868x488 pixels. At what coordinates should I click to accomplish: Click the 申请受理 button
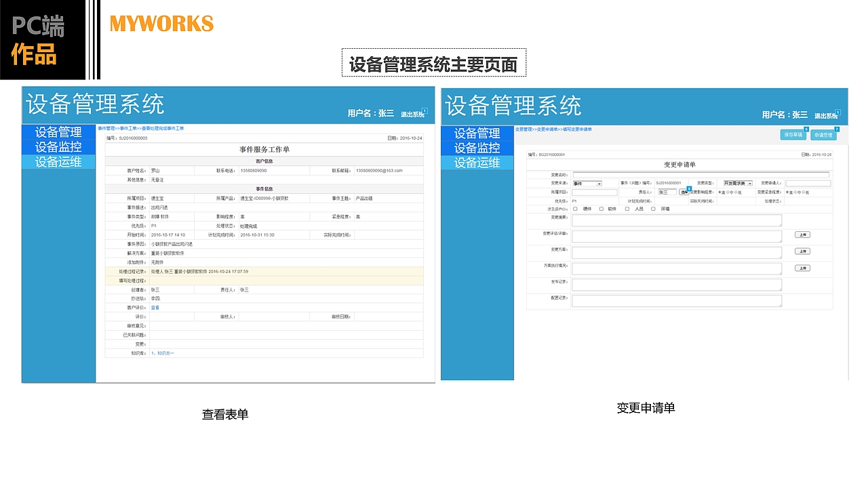(823, 135)
